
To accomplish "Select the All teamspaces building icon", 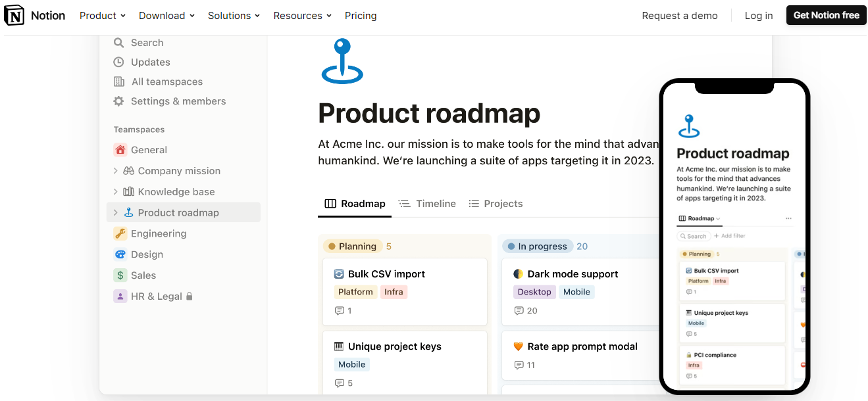I will [x=119, y=82].
